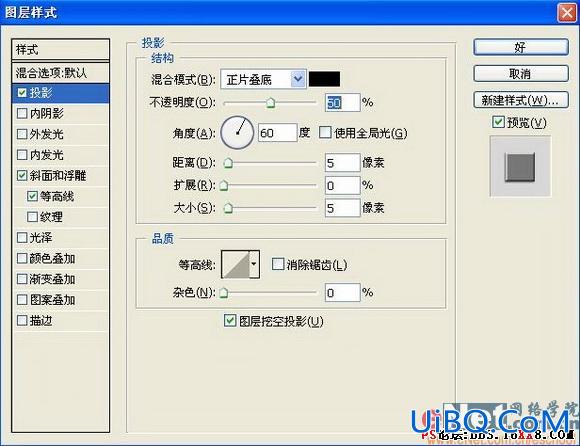Toggle 图层挖空投影(U) knockout checkbox
Image resolution: width=580 pixels, height=446 pixels.
tap(230, 320)
